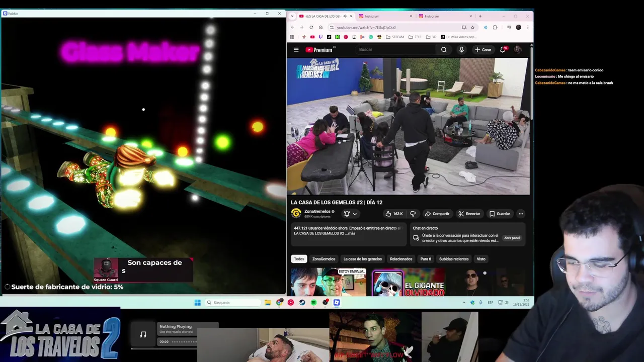Click the Recortar clip button
Screen dimensions: 644x362
click(x=469, y=214)
